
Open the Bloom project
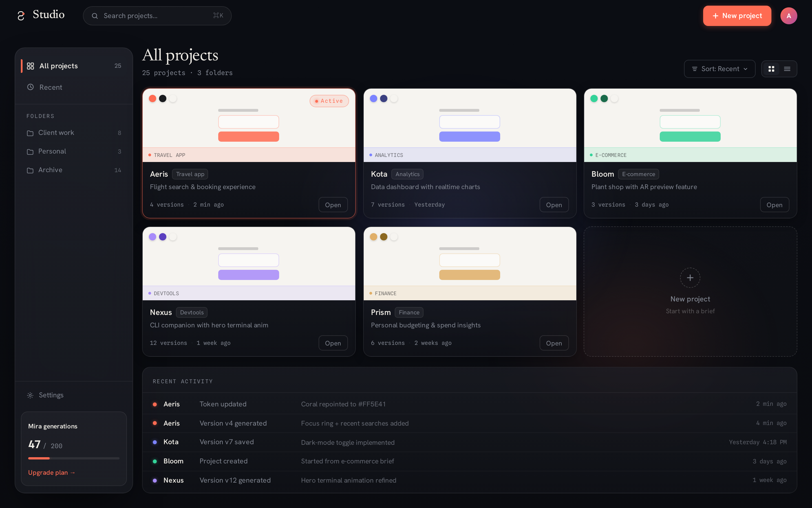click(x=775, y=205)
